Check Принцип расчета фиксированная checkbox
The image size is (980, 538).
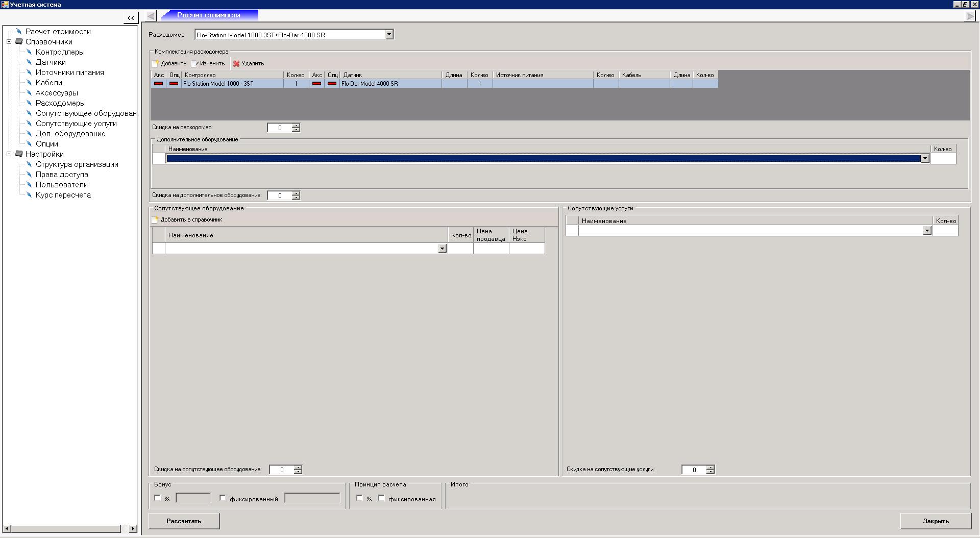(381, 498)
